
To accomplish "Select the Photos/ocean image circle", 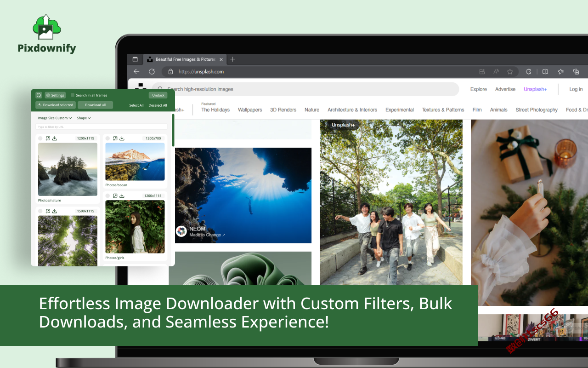I will pos(108,138).
